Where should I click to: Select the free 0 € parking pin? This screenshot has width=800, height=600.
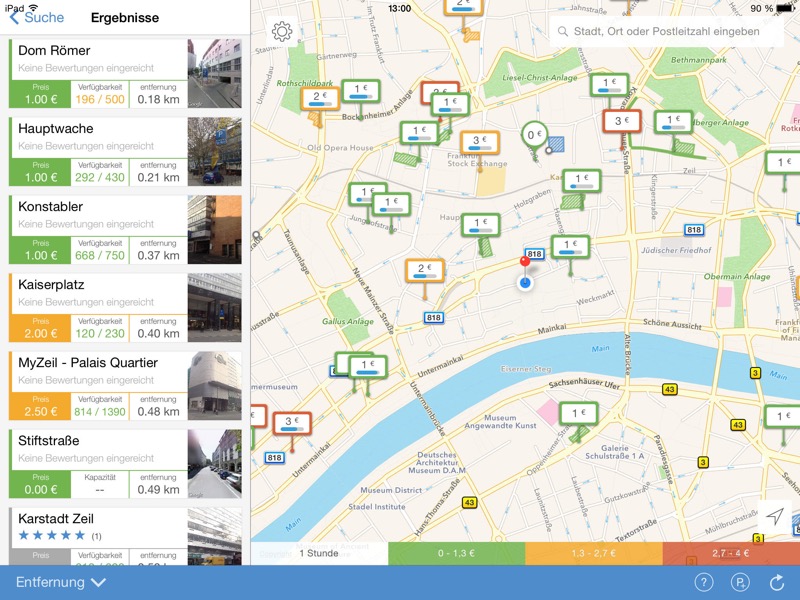[534, 135]
